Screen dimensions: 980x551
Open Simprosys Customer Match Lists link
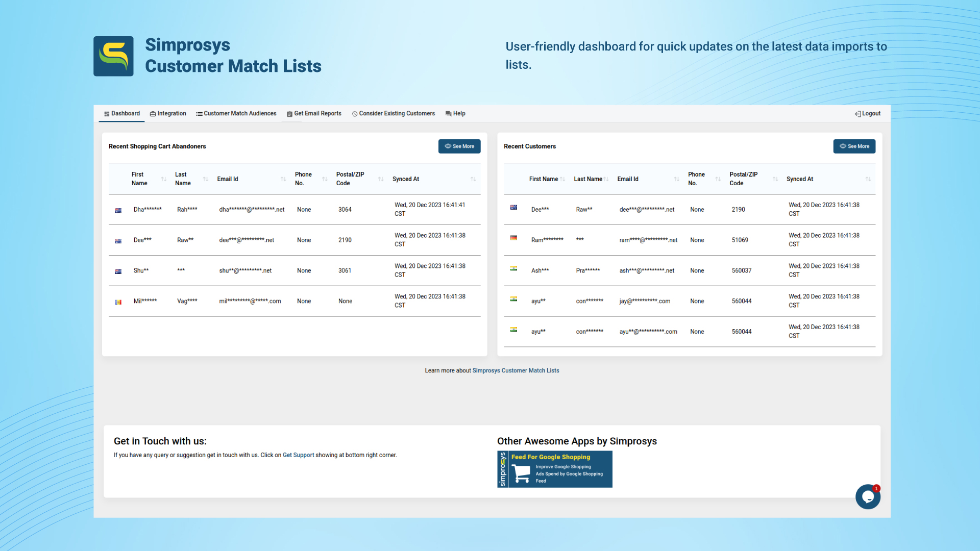click(516, 370)
